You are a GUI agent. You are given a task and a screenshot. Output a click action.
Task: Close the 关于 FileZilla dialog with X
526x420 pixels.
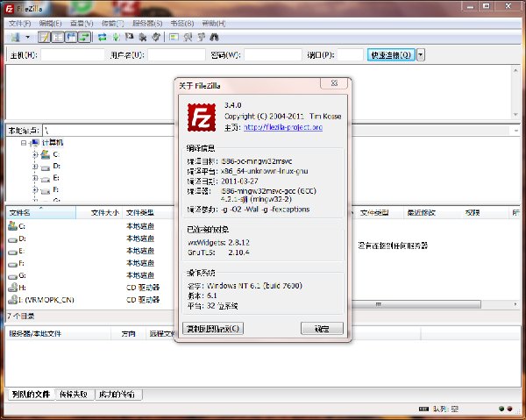tap(334, 83)
